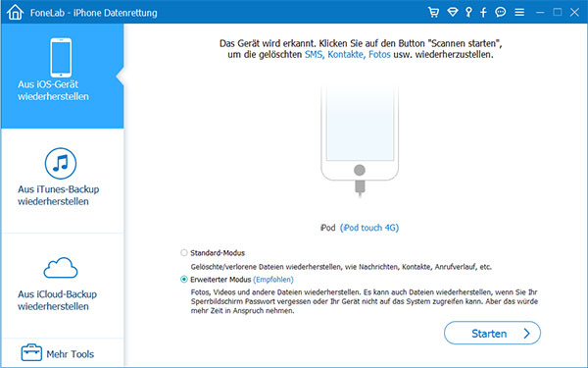
Task: Open the hamburger menu icon
Action: coord(519,13)
